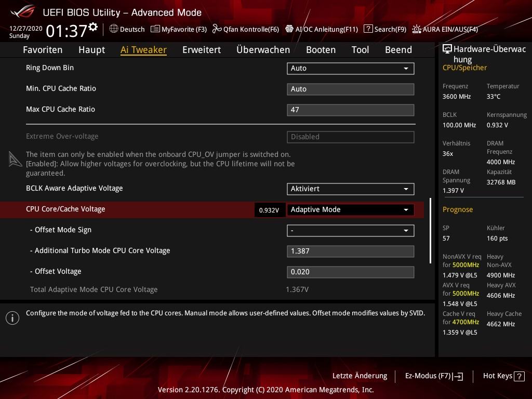Click the 12/27/2020 date text

point(26,29)
